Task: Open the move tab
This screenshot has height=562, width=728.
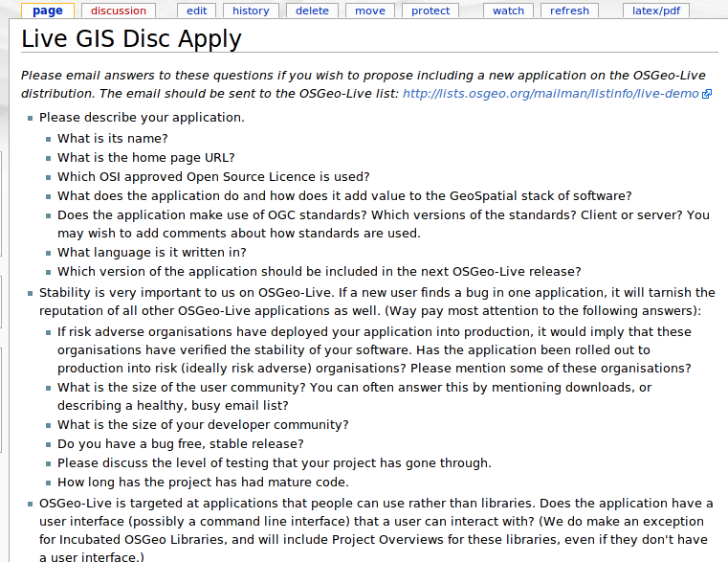Action: coord(370,11)
